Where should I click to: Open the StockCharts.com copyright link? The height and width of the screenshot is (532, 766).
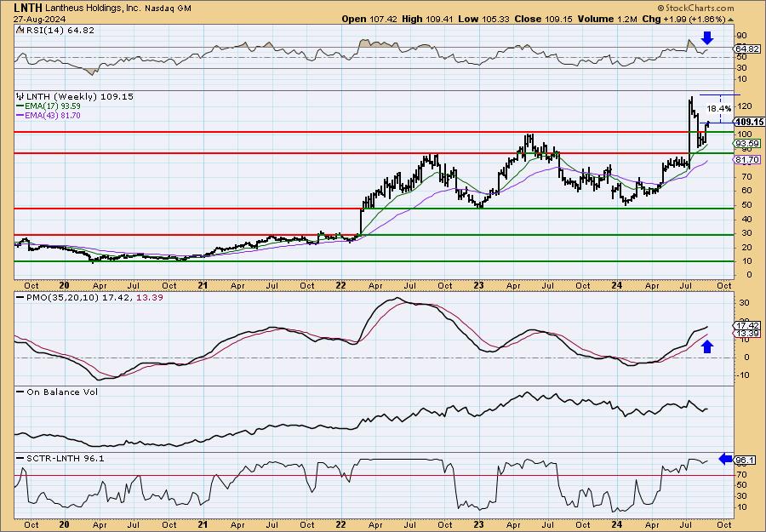pos(695,8)
